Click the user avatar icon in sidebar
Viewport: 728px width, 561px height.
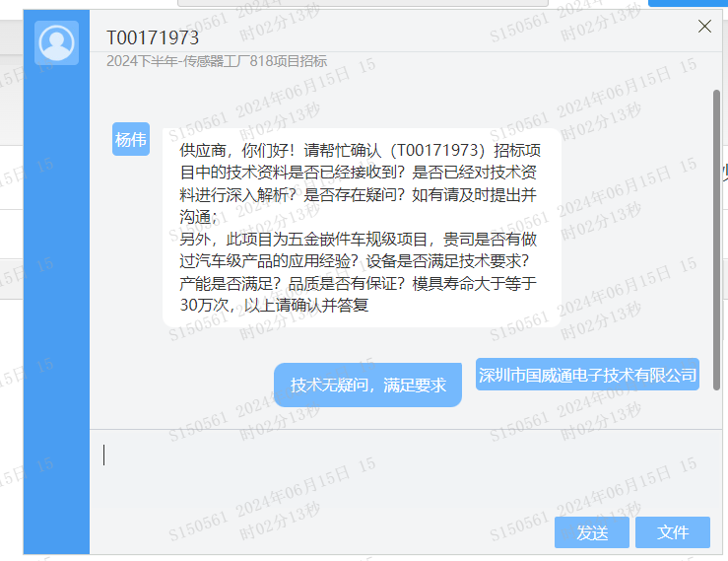(x=56, y=42)
